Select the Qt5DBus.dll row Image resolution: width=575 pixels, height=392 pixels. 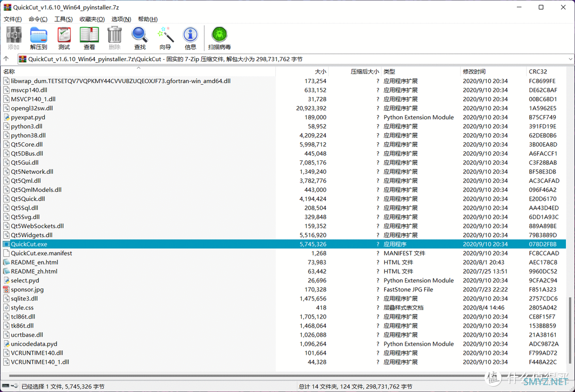284,153
